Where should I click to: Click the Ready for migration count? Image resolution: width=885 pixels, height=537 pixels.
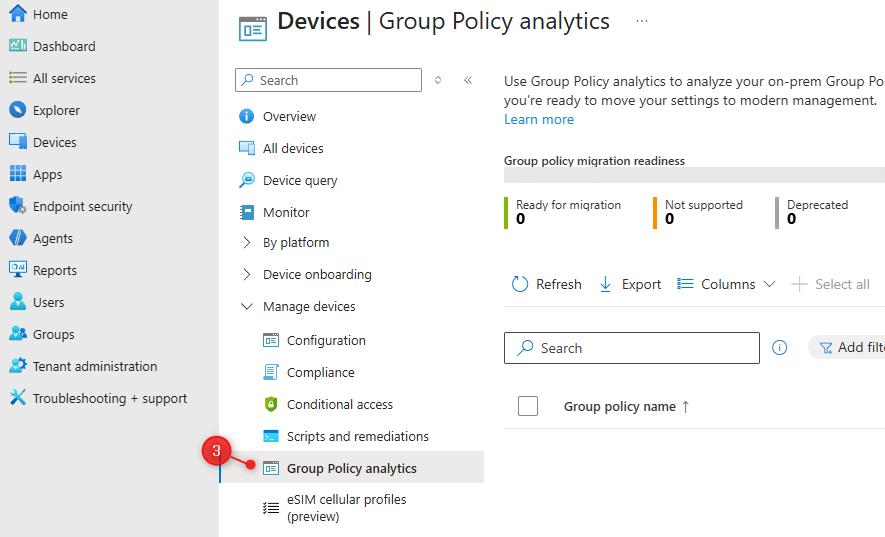tap(520, 219)
